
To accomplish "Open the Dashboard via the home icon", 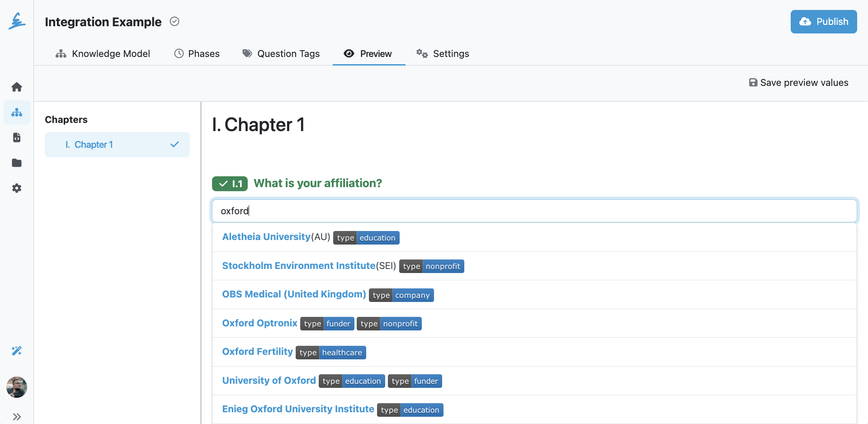I will [x=17, y=87].
